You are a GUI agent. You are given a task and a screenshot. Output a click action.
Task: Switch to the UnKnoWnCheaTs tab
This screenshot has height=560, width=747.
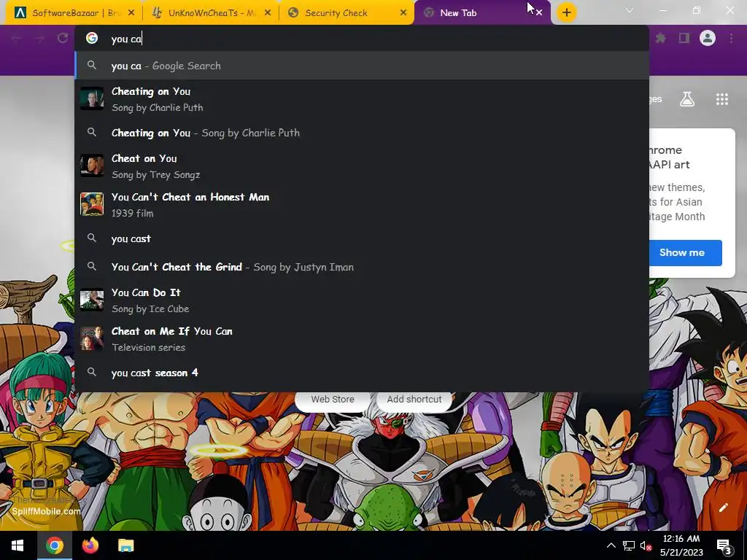209,13
